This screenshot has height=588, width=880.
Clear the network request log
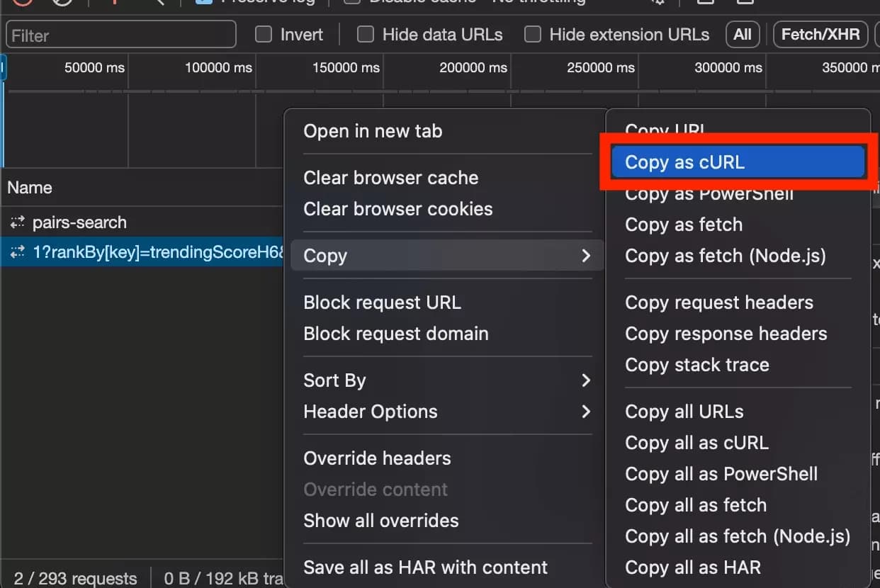point(60,3)
